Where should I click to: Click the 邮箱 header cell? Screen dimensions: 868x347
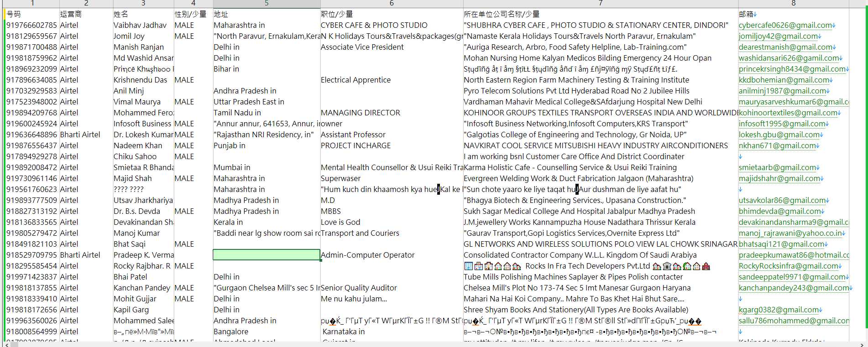(x=793, y=14)
